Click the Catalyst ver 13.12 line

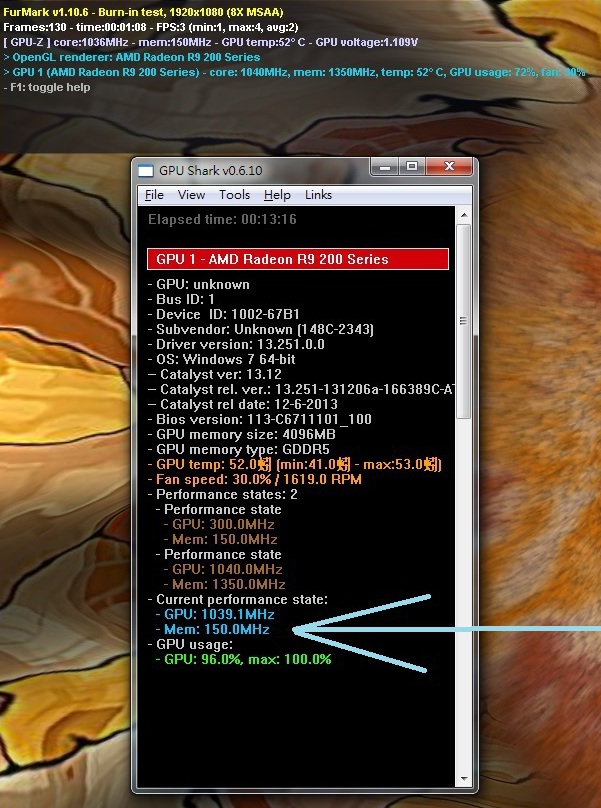214,374
